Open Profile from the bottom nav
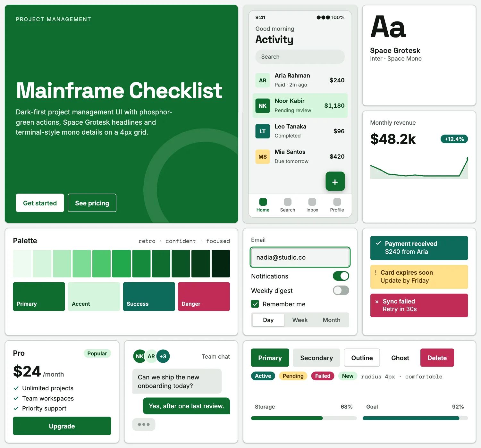481x448 pixels. pos(337,202)
